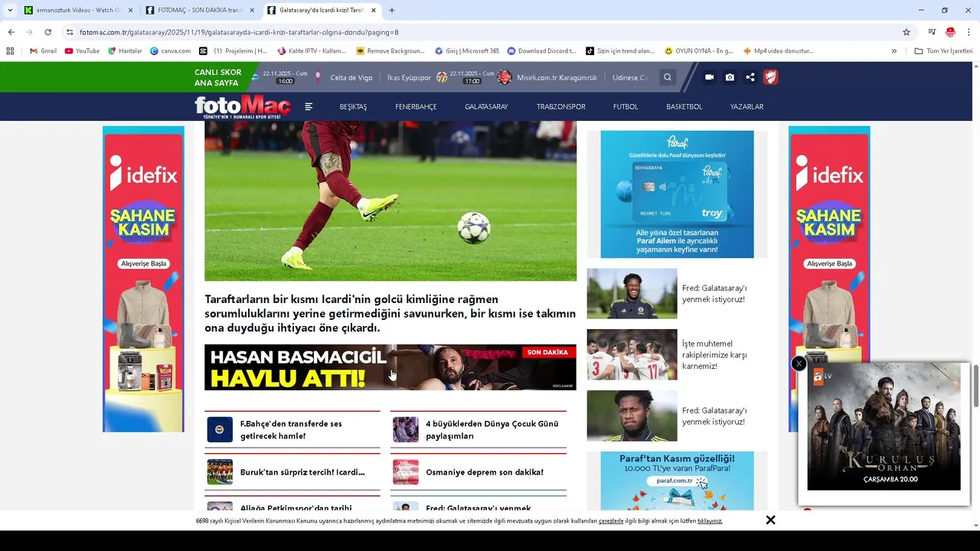Open a new tab with plus button

(x=392, y=11)
